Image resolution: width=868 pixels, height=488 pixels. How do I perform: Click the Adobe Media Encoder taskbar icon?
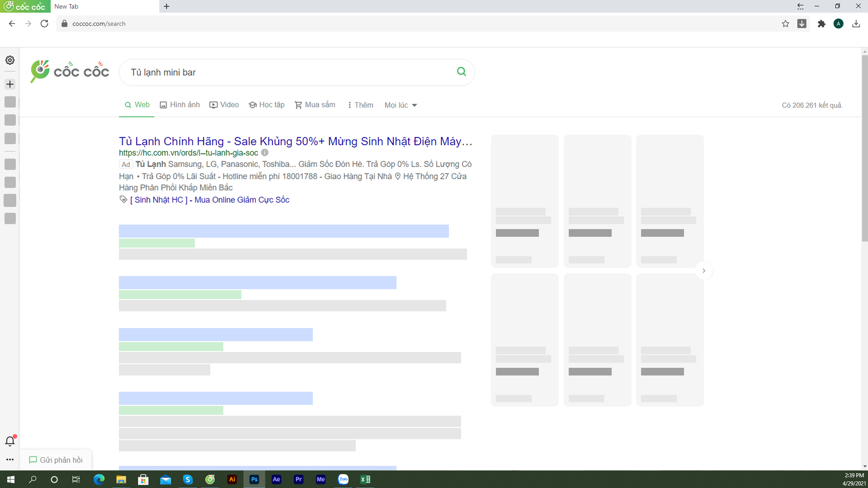point(321,479)
